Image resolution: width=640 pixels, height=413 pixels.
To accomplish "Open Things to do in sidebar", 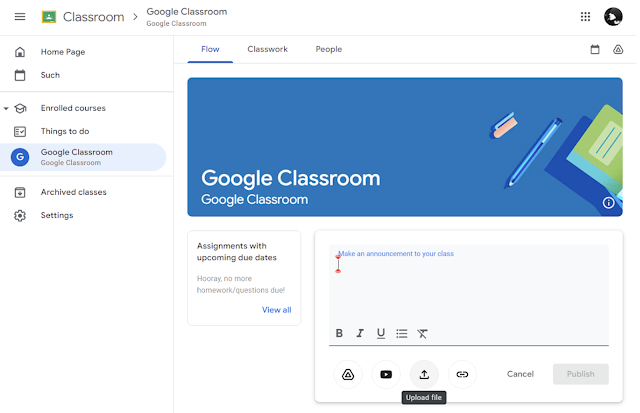I will point(65,131).
